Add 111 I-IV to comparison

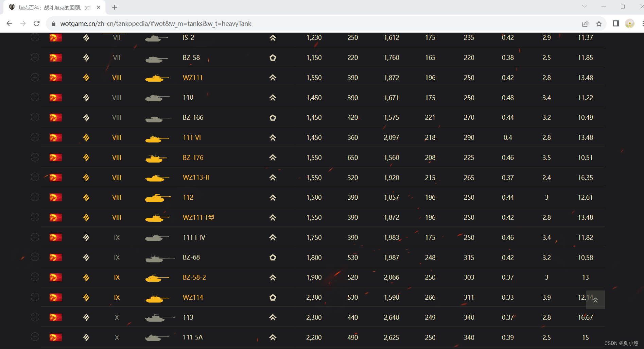tap(35, 237)
